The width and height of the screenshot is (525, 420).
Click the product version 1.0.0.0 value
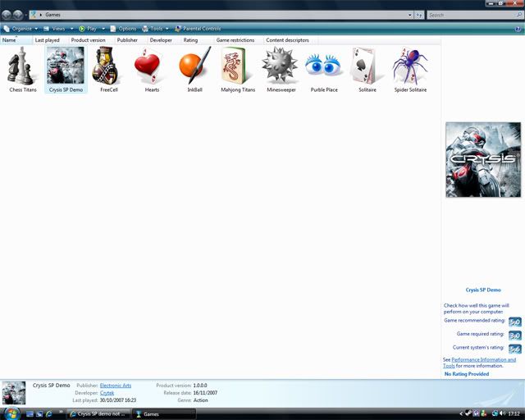(200, 386)
